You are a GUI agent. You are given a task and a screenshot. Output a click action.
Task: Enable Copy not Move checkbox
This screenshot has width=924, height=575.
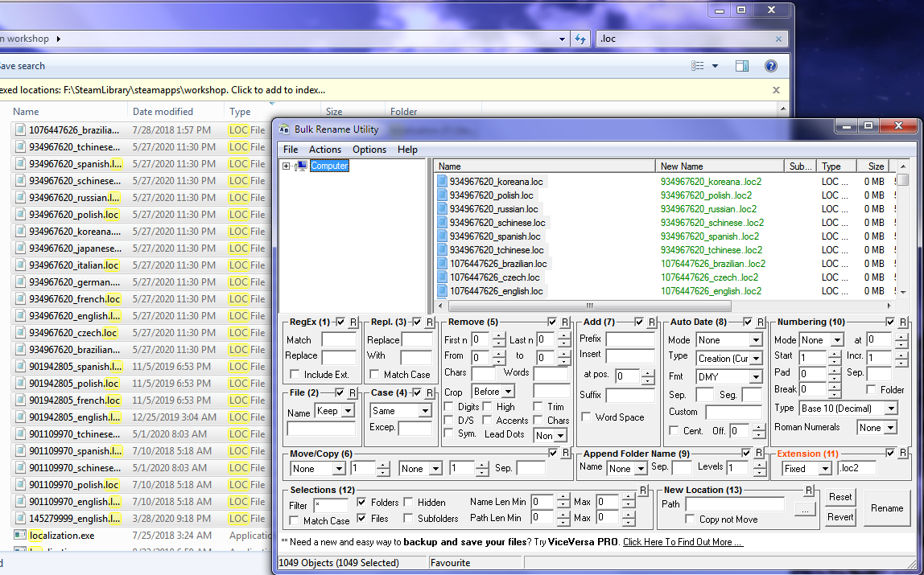coord(690,519)
